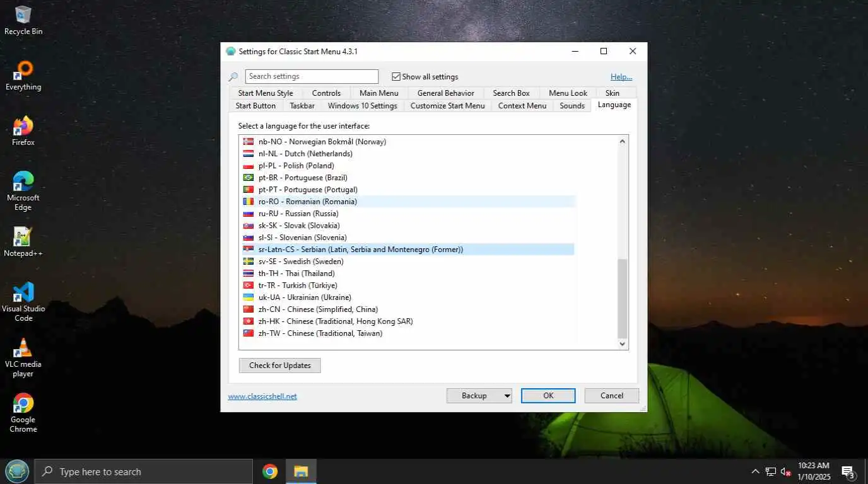Switch to the Taskbar tab
This screenshot has width=868, height=484.
[x=302, y=106]
